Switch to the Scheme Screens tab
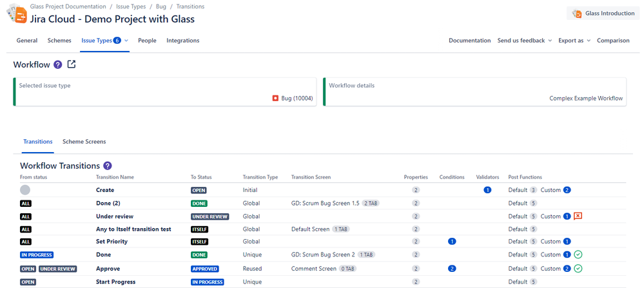Viewport: 644px width, 288px height. (84, 142)
